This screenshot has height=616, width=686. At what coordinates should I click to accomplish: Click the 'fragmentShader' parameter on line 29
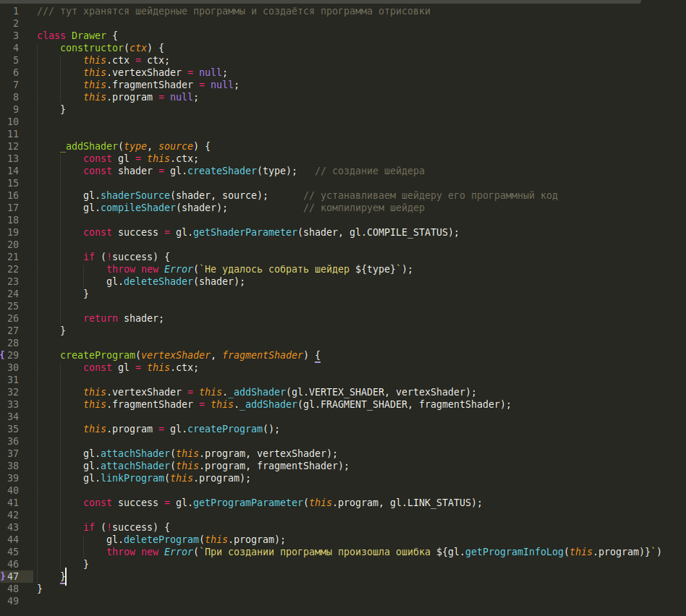(262, 355)
